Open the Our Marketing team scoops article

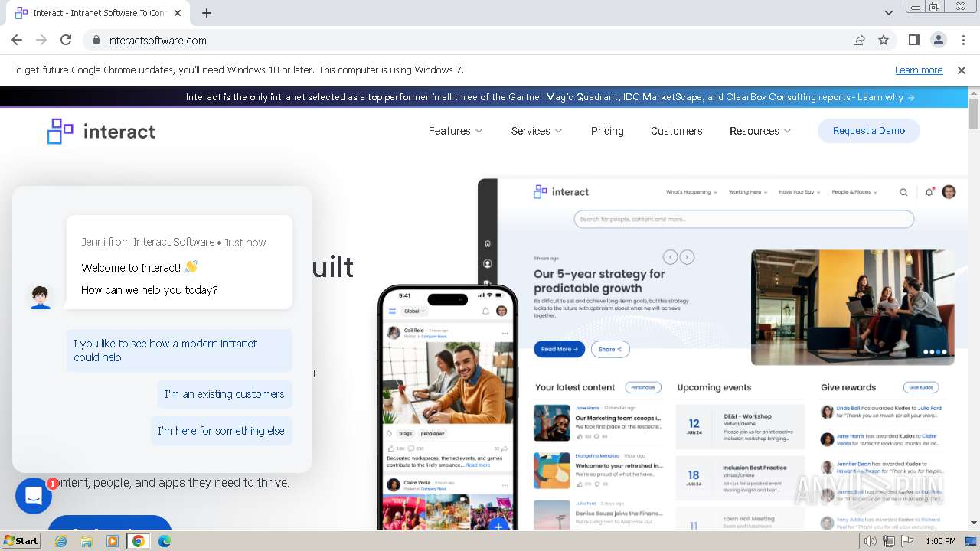[x=619, y=418]
